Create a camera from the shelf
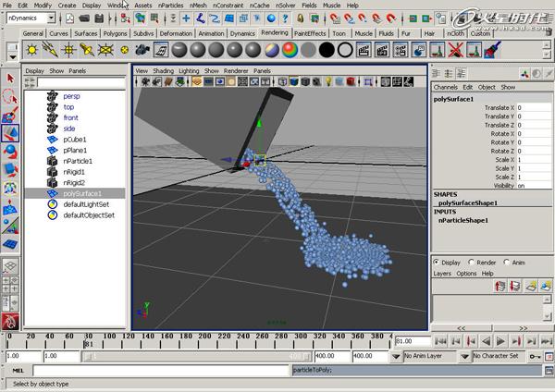Viewport: 555px width, 392px height. pyautogui.click(x=142, y=50)
